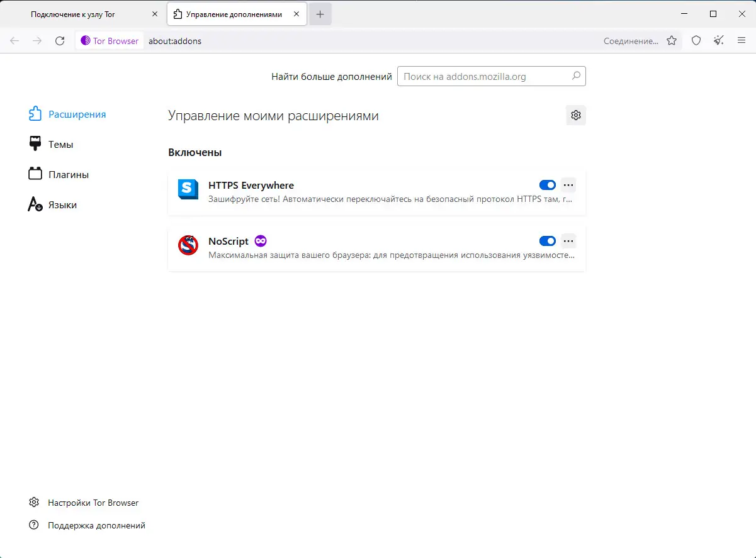Reload the current page
756x558 pixels.
pos(60,41)
